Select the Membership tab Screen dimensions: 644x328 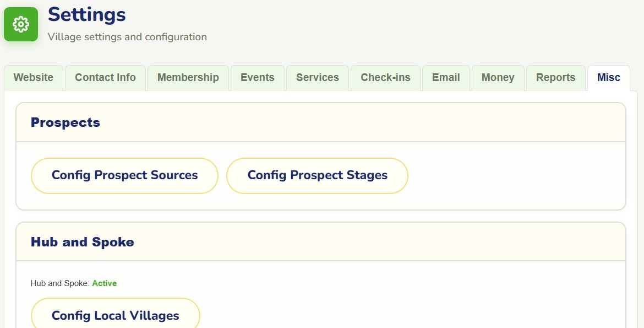tap(188, 78)
